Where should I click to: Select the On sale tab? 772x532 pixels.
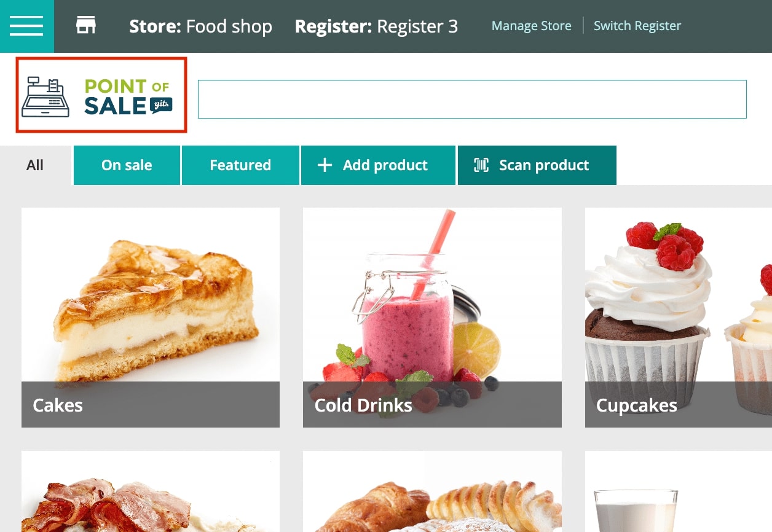pyautogui.click(x=127, y=165)
